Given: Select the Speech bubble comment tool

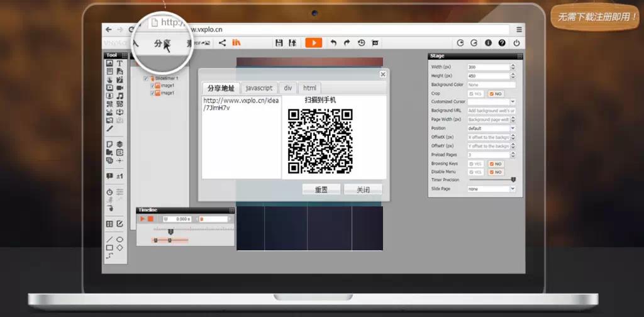Looking at the screenshot, I should 109,176.
